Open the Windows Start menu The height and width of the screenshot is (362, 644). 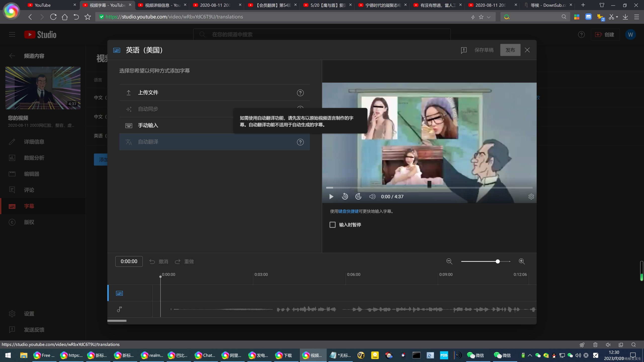pyautogui.click(x=8, y=355)
